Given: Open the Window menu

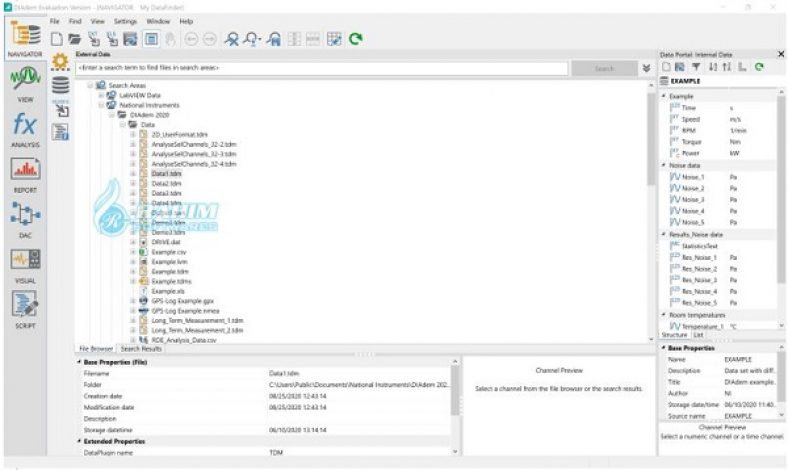Looking at the screenshot, I should coord(158,21).
